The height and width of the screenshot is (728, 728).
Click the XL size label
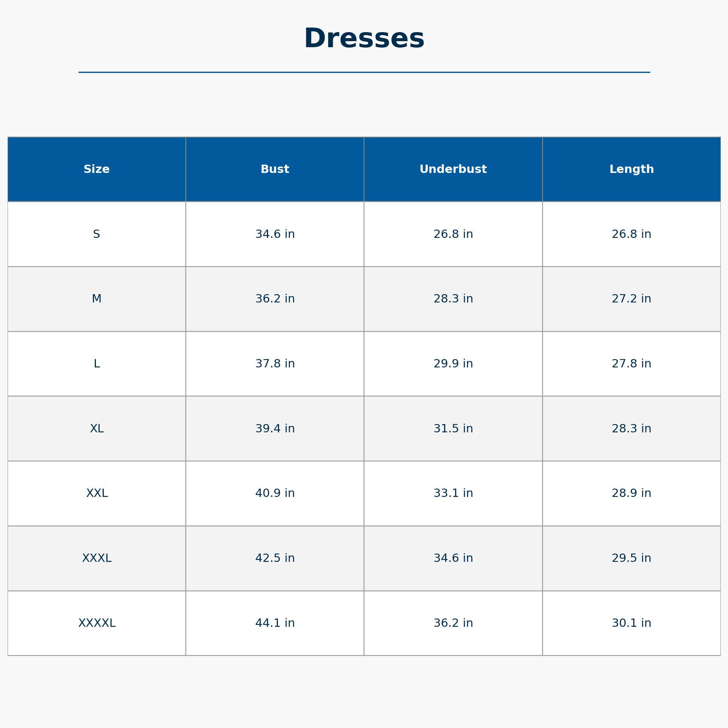pos(97,429)
